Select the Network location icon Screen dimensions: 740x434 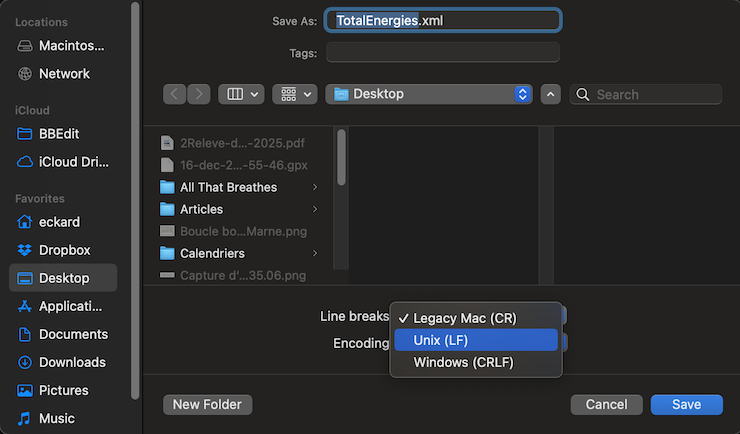(x=26, y=74)
